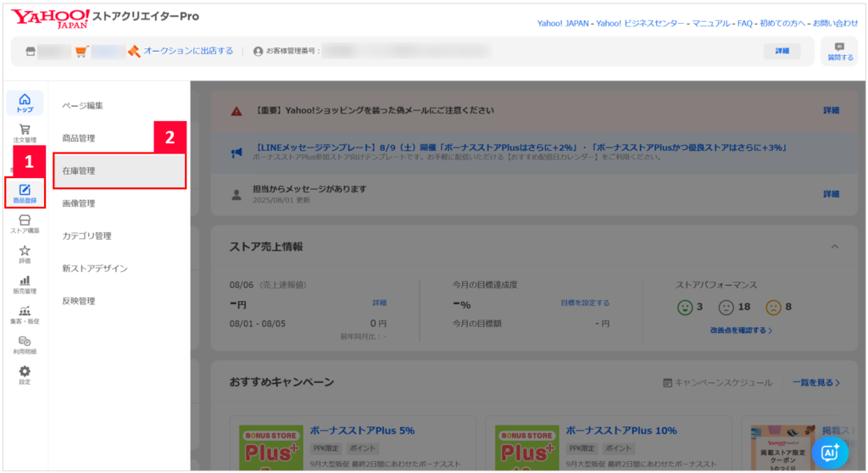Select 新ストアデザイン in the submenu

pos(95,269)
